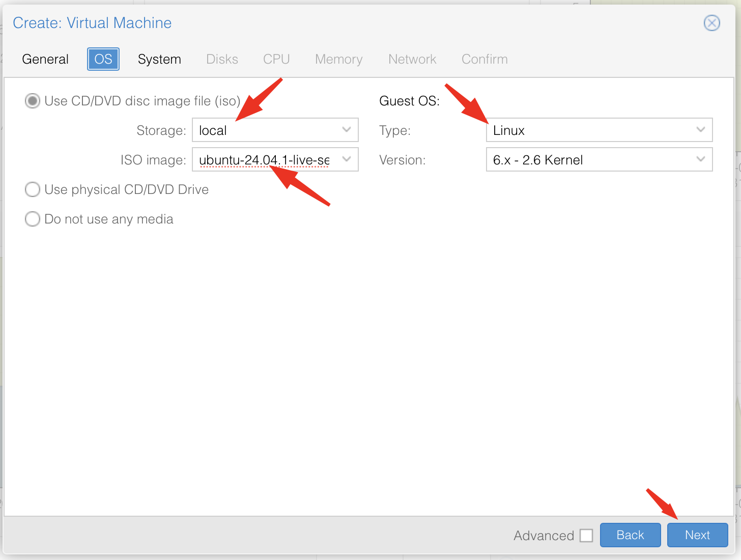Open the Version dropdown arrow
The height and width of the screenshot is (560, 741).
click(x=701, y=159)
